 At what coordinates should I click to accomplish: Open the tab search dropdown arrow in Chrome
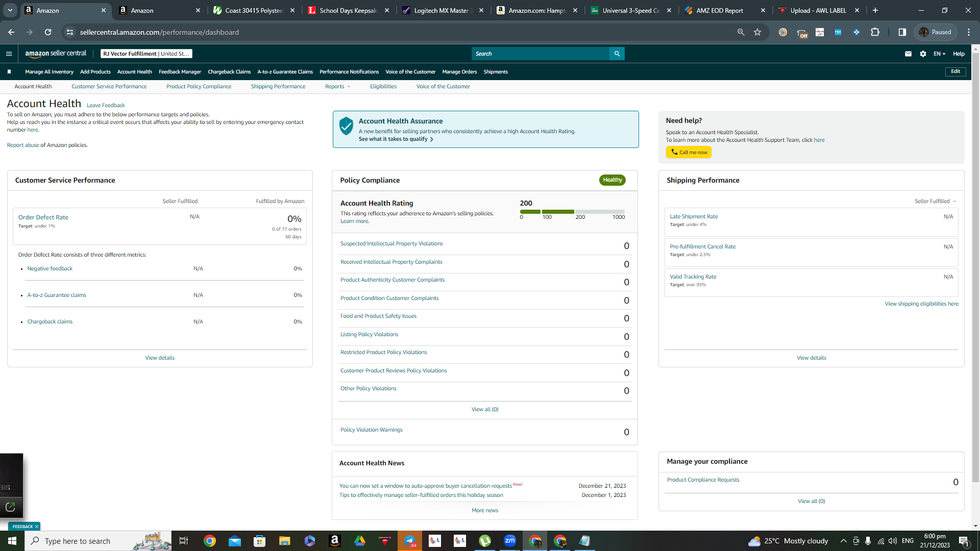tap(10, 10)
